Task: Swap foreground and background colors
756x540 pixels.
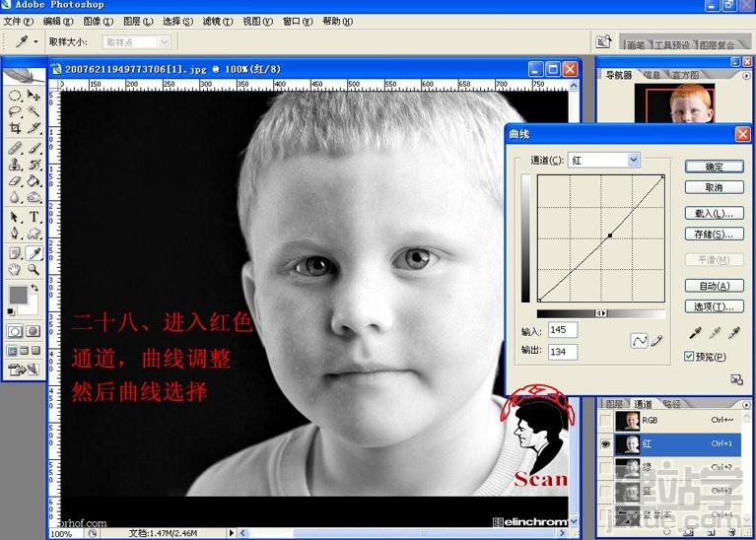Action: (34, 289)
